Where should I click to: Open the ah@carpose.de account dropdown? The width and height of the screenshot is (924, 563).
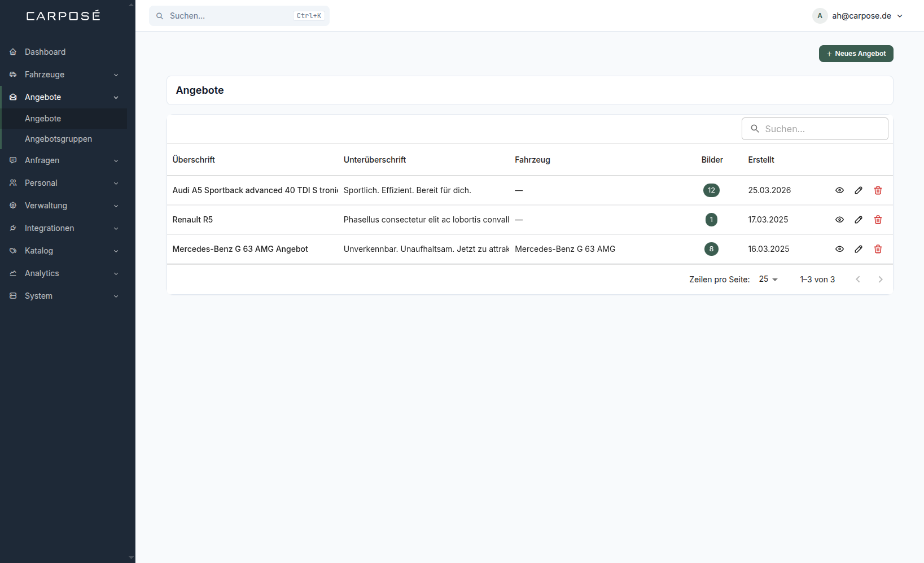pyautogui.click(x=858, y=16)
